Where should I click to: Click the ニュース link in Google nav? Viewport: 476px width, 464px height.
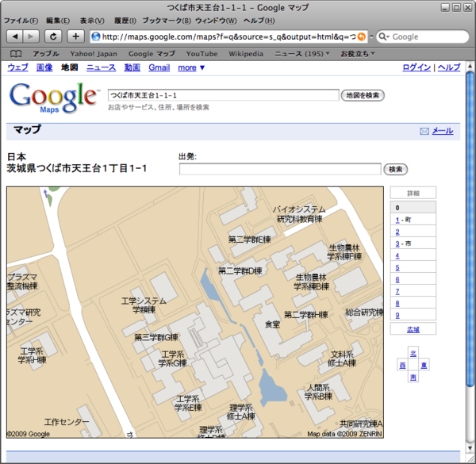[101, 67]
